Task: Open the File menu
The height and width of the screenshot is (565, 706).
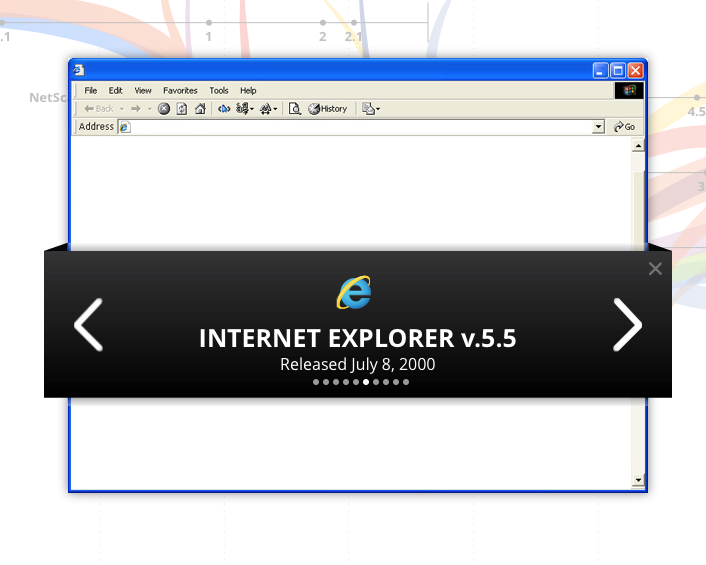Action: [91, 90]
